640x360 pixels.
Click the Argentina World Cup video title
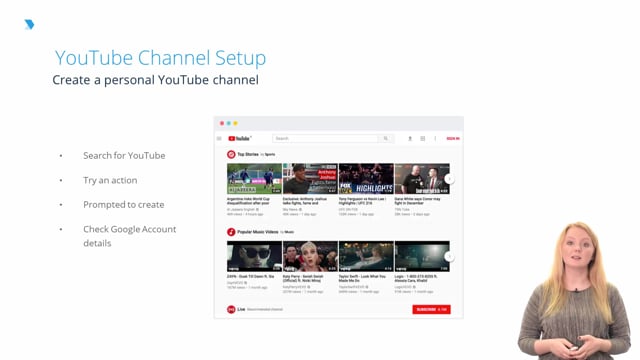click(248, 201)
